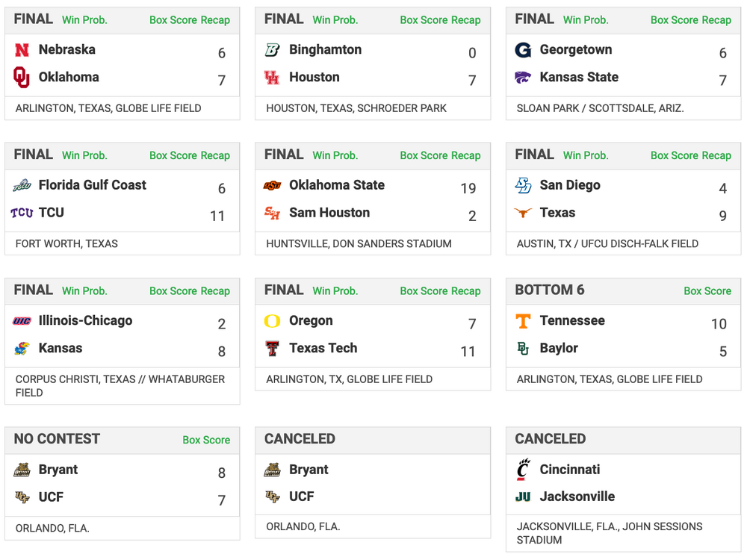Image resolution: width=747 pixels, height=560 pixels.
Task: Click the Cincinnati Bearcats logo
Action: coord(523,470)
